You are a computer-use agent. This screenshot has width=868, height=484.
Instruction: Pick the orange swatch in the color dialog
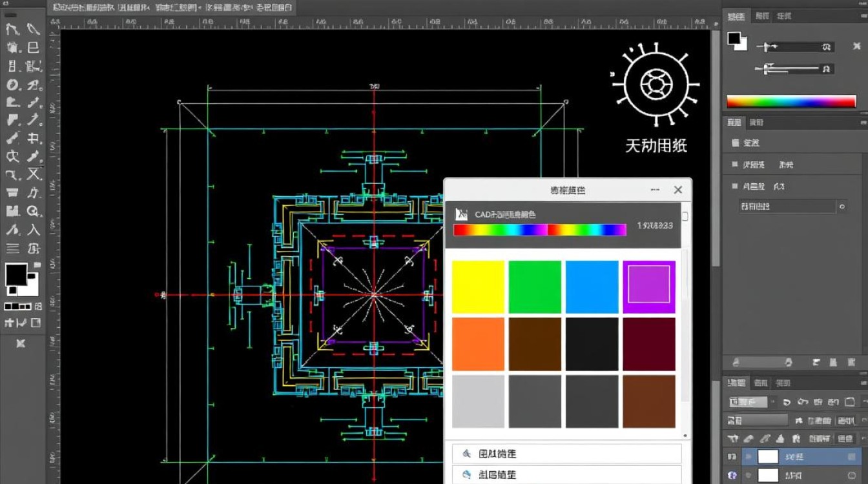click(x=478, y=344)
